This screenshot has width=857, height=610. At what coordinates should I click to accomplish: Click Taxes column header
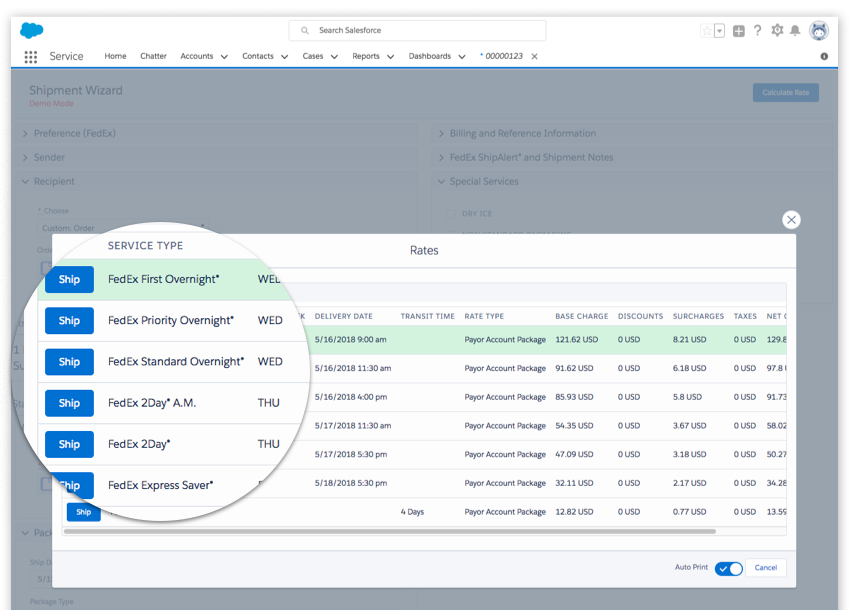pyautogui.click(x=745, y=316)
